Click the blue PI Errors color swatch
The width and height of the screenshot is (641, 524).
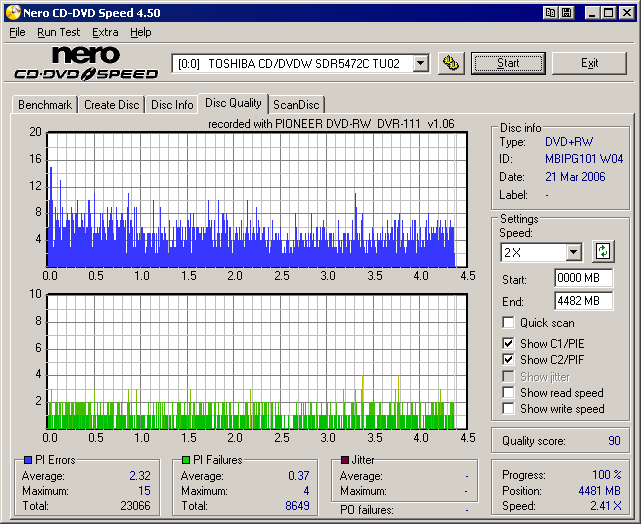pos(28,461)
